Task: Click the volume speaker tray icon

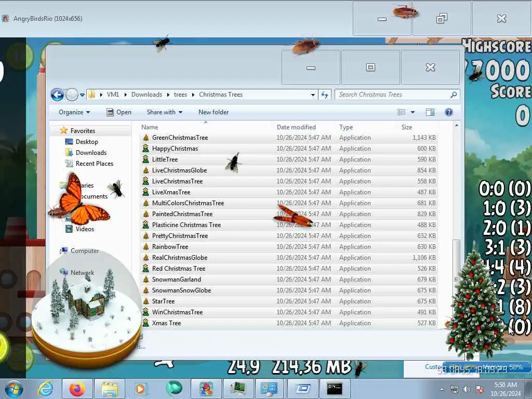Action: (x=467, y=389)
